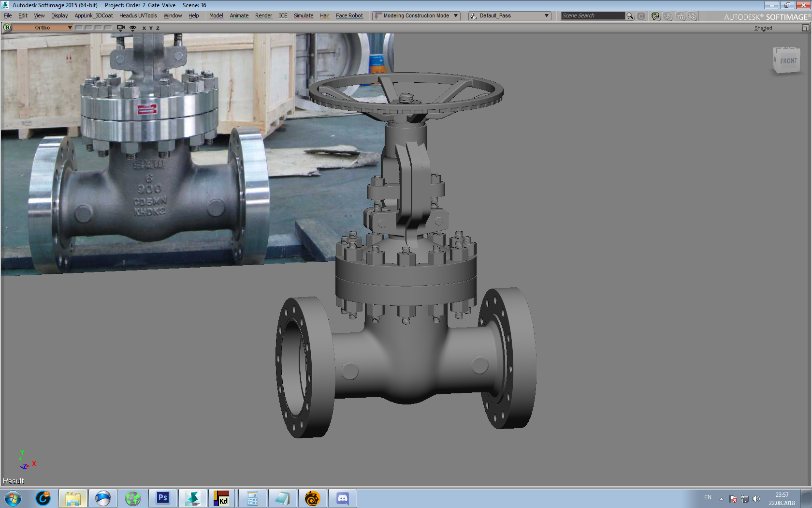
Task: Switch to the Face Robot toolbar
Action: [349, 16]
